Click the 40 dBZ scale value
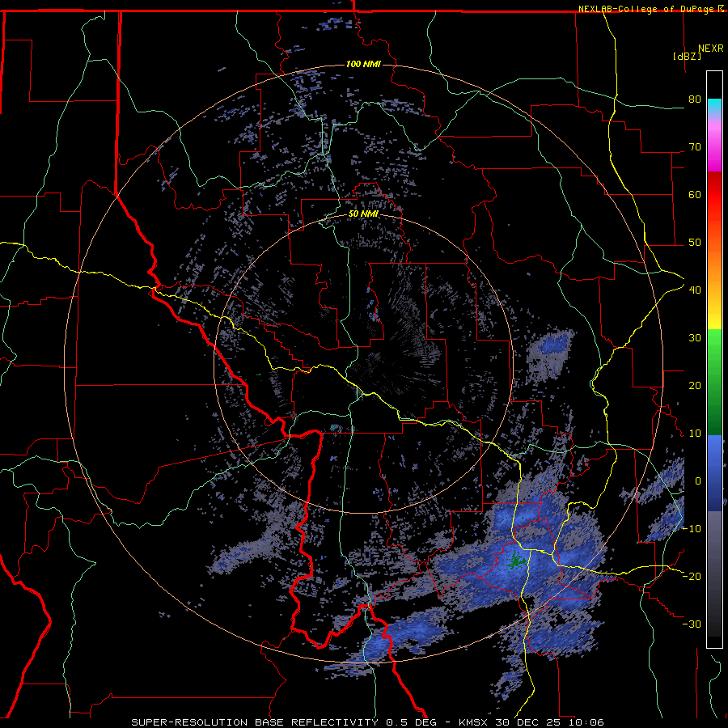The image size is (728, 728). click(x=695, y=290)
